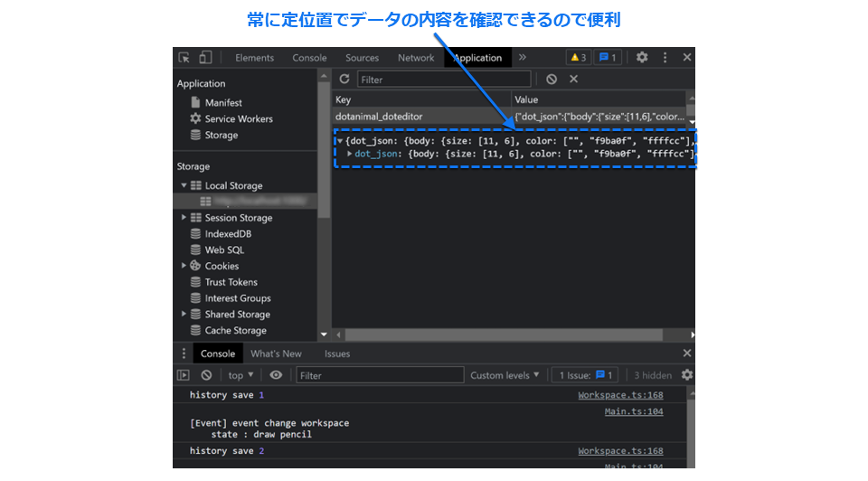This screenshot has width=868, height=481.
Task: Open DevTools settings gear icon
Action: [642, 58]
